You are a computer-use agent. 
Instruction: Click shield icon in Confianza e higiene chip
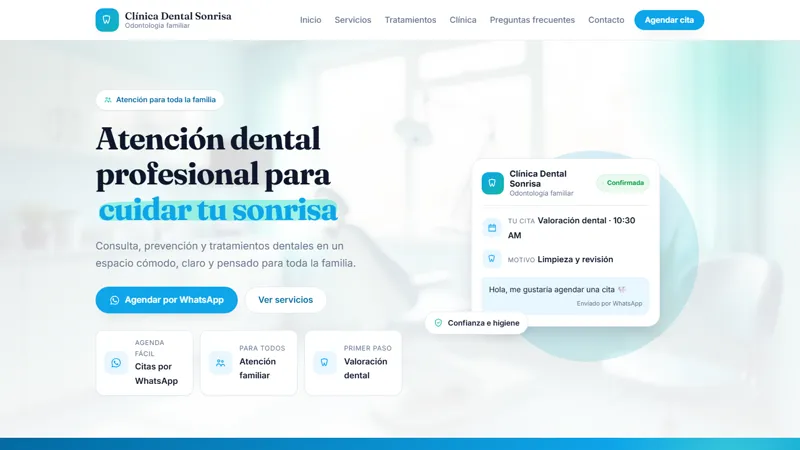pyautogui.click(x=438, y=323)
